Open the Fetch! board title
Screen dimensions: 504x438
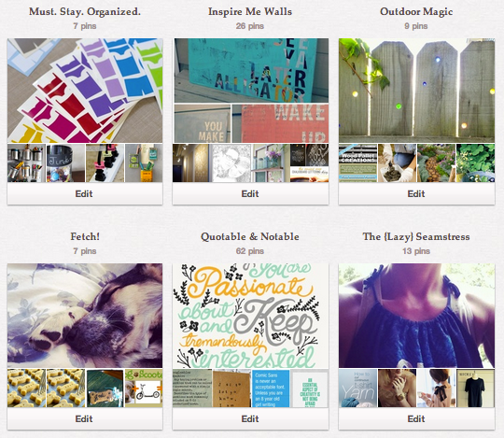pos(85,236)
